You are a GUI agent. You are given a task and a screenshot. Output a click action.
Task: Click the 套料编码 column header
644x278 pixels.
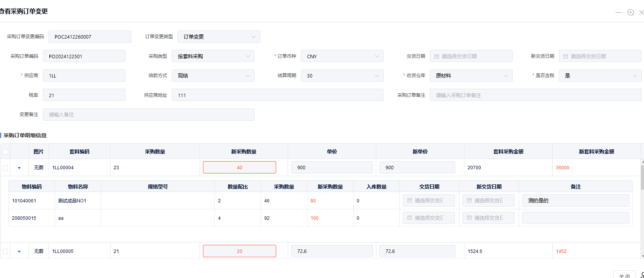(79, 152)
